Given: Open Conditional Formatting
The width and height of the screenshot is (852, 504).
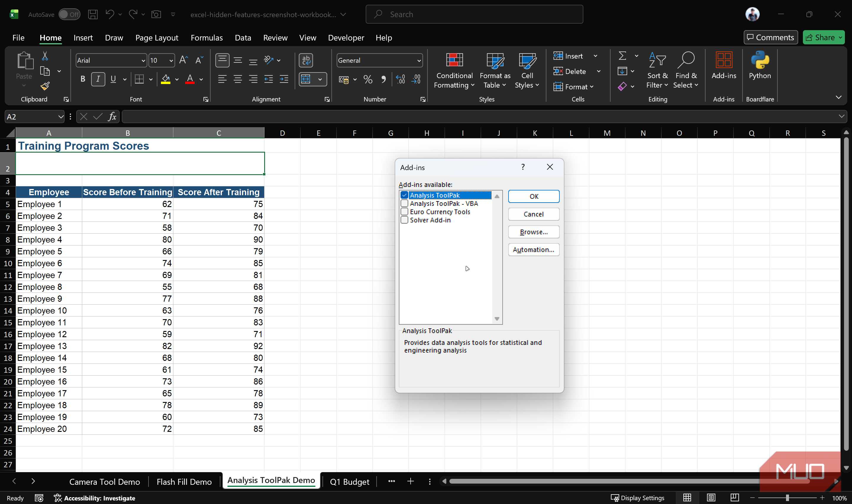Looking at the screenshot, I should point(454,71).
